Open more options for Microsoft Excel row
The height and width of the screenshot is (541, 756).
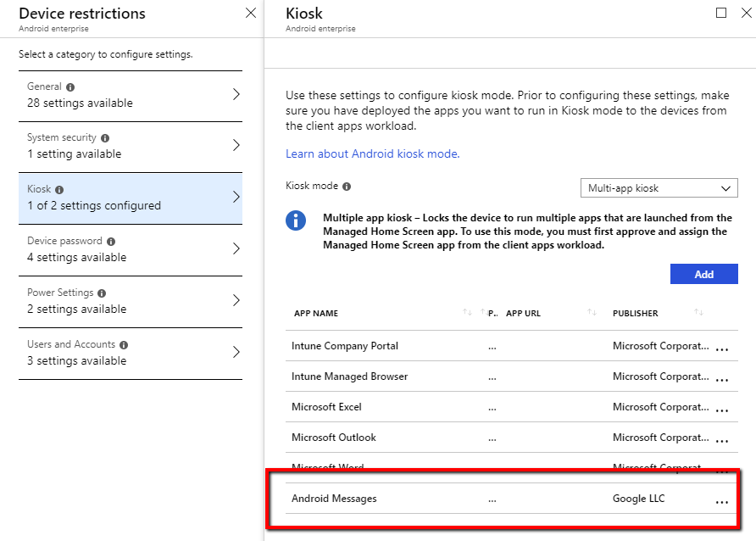(722, 410)
